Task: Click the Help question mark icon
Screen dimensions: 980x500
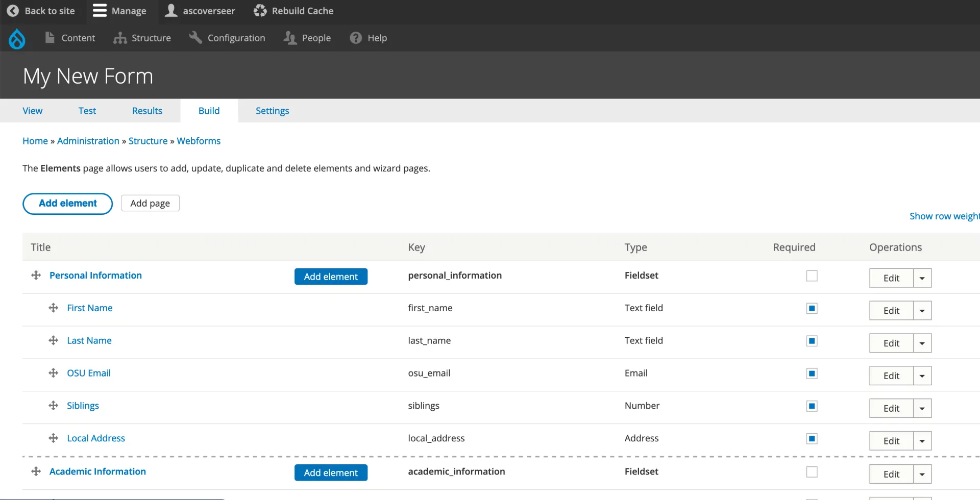Action: pyautogui.click(x=356, y=38)
